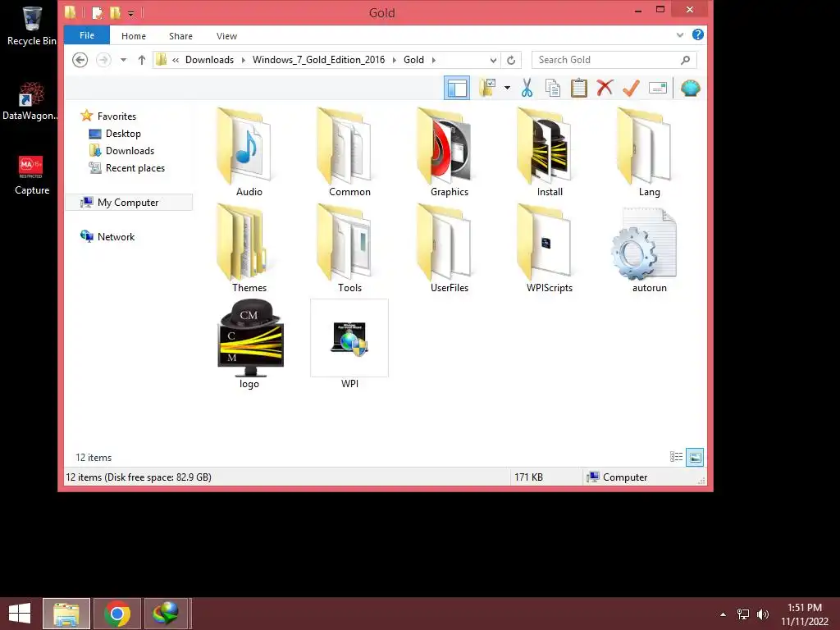Click the Forward navigation arrow

coord(103,59)
